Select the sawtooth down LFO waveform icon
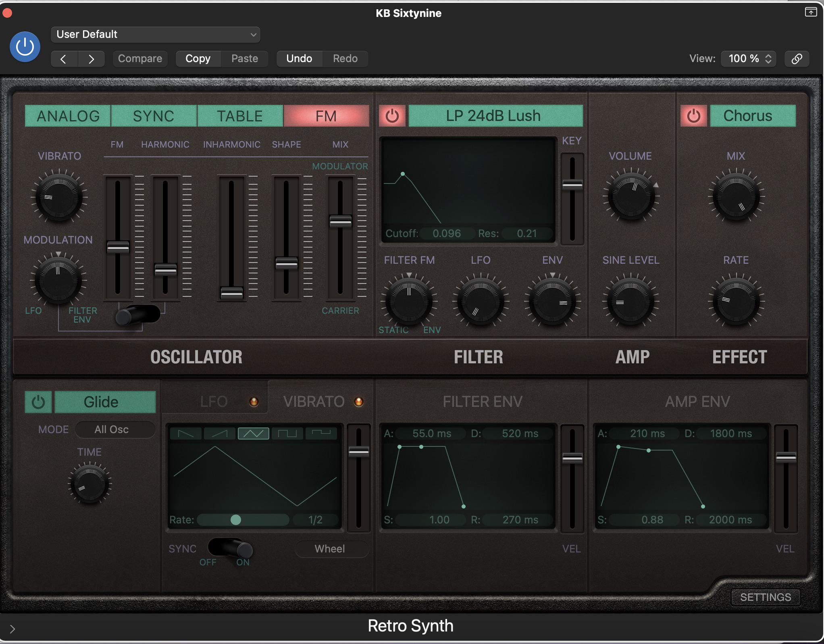 pyautogui.click(x=186, y=434)
